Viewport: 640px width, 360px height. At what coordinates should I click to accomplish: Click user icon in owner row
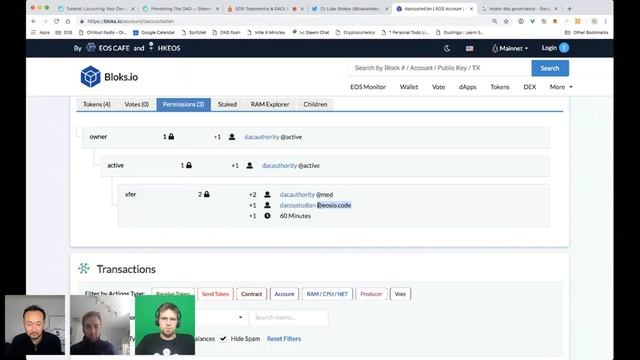coord(232,137)
